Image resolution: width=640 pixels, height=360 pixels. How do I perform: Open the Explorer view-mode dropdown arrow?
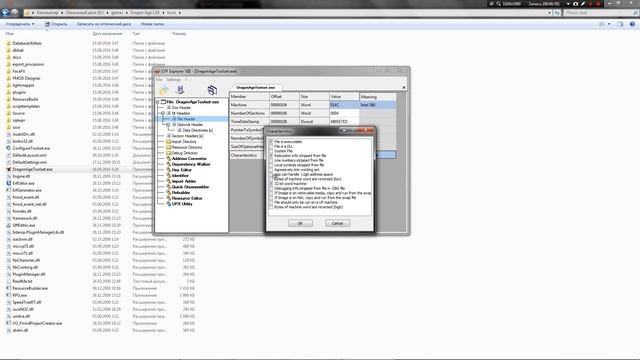coord(609,24)
